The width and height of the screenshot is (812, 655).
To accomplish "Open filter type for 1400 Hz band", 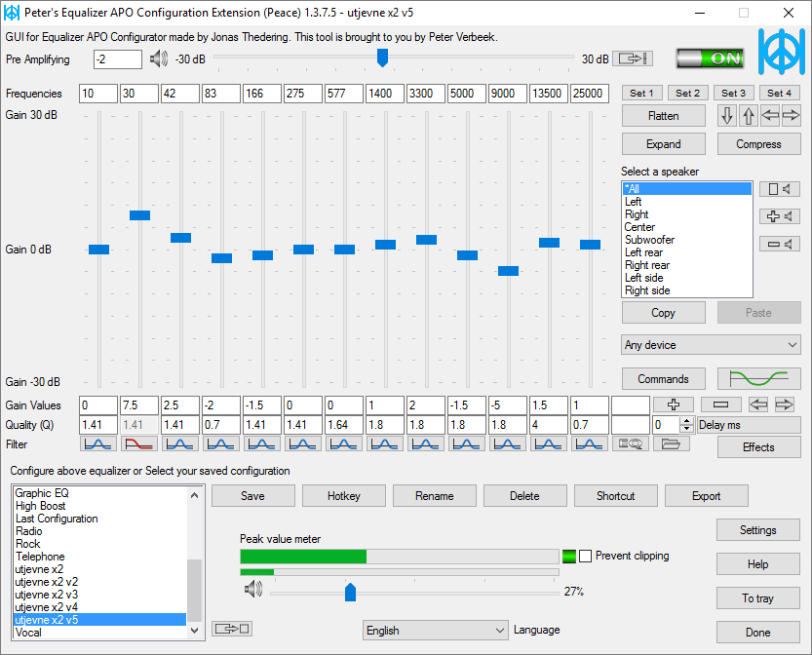I will 385,443.
